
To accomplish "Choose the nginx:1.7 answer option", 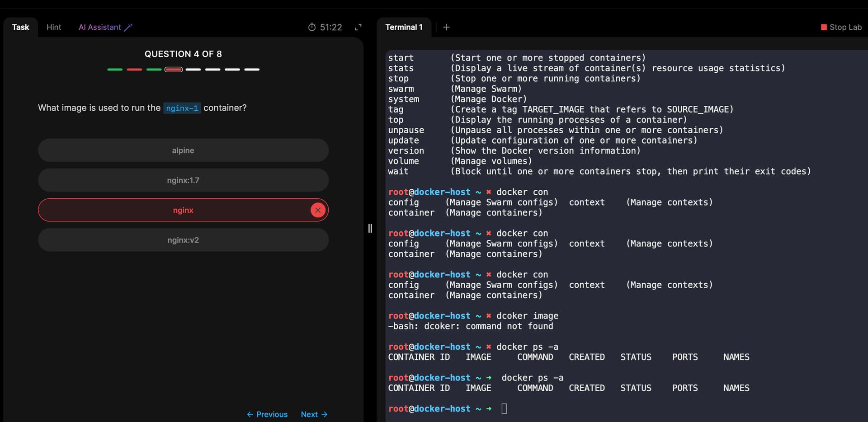I will coord(183,180).
